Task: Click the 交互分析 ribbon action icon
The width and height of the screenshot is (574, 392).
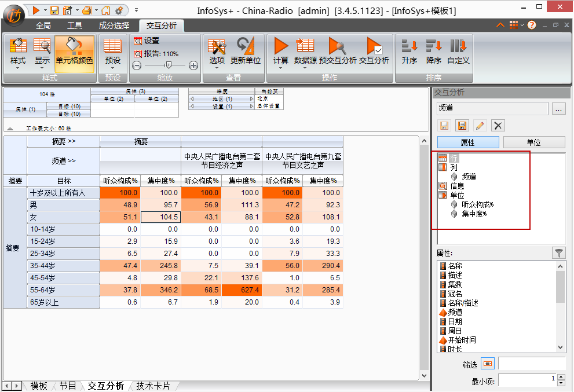Action: coord(374,46)
